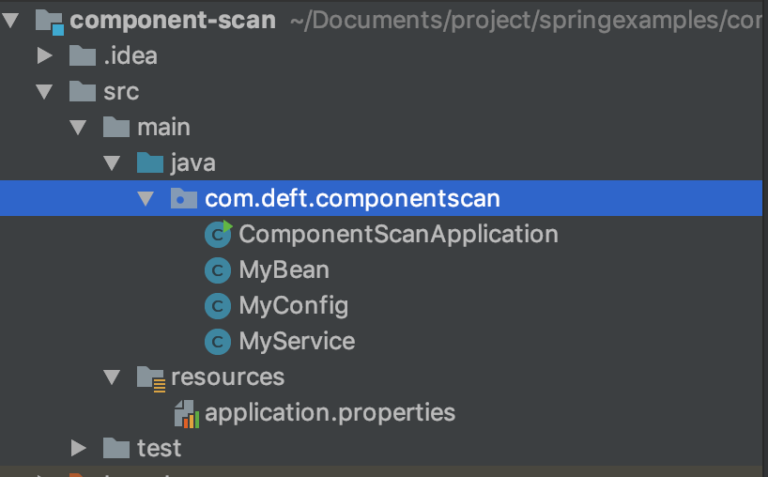Click the MyBean class icon
Image resolution: width=768 pixels, height=477 pixels.
pyautogui.click(x=217, y=270)
